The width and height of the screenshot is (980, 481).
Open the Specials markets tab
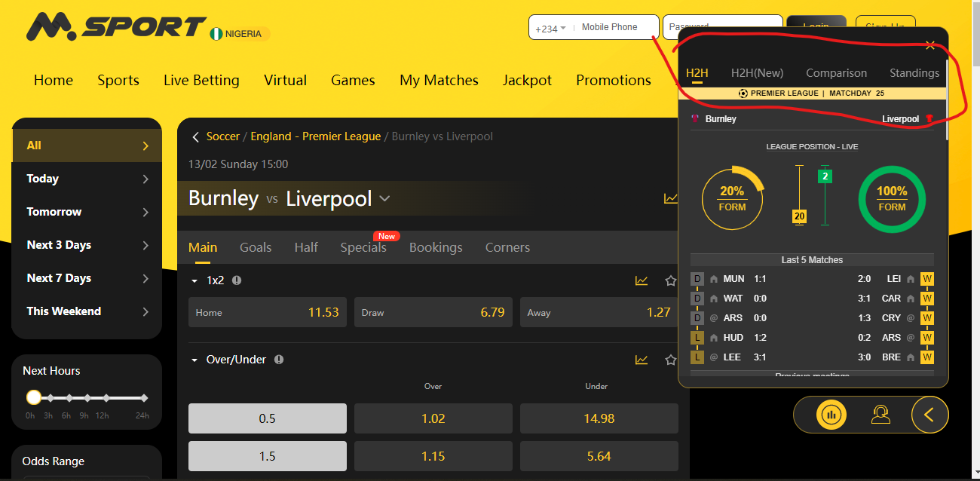(363, 247)
